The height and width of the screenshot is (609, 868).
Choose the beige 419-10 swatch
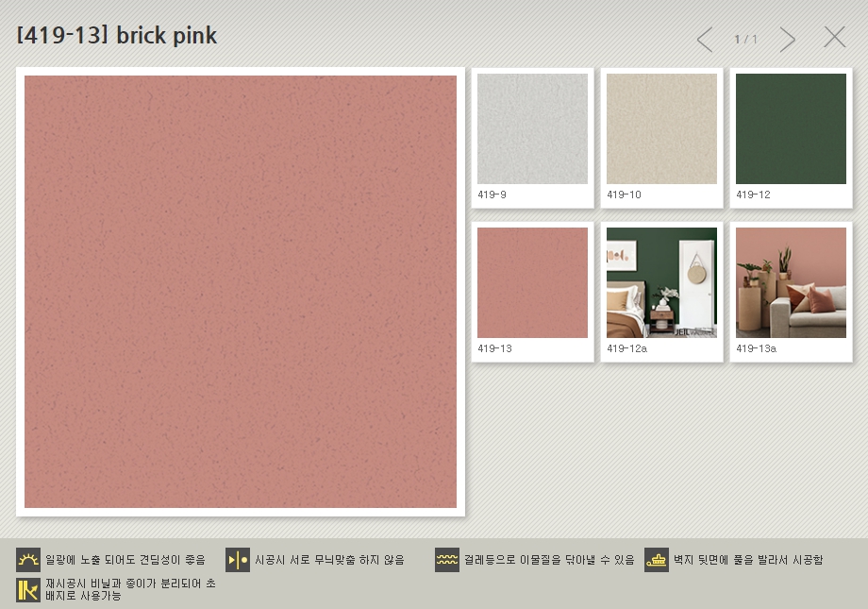click(661, 128)
